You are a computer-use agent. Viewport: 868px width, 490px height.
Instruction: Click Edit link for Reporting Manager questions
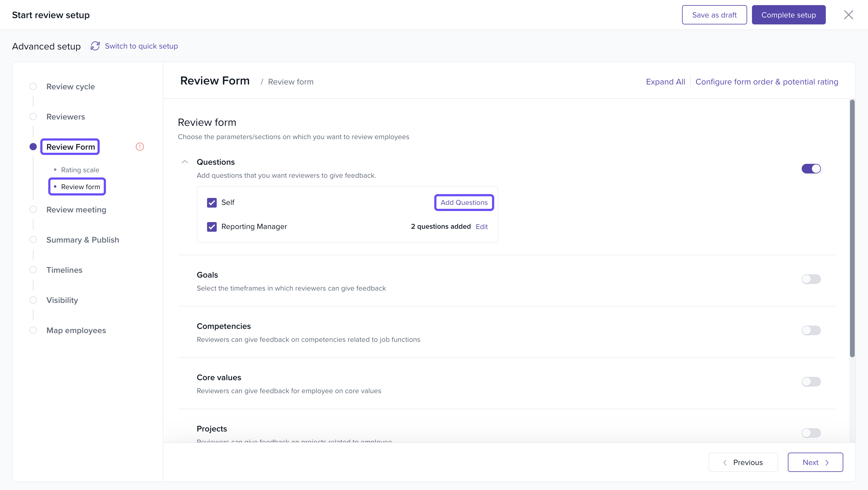pyautogui.click(x=482, y=227)
